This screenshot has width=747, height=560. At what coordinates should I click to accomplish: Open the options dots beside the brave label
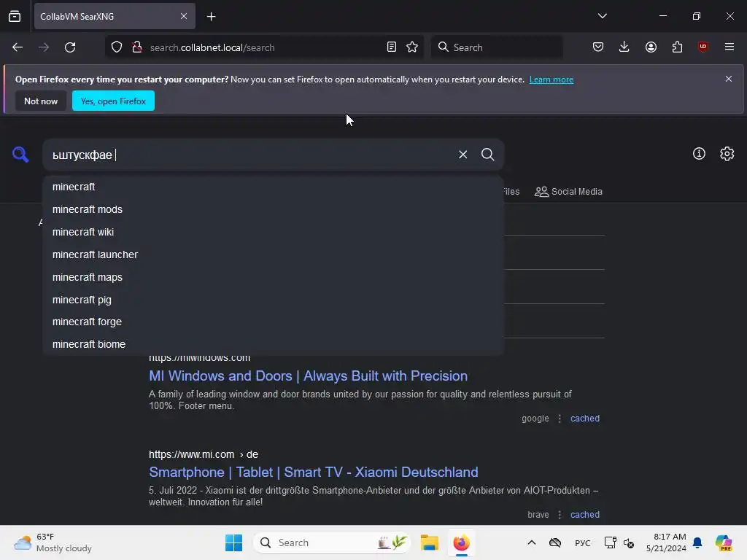point(560,514)
